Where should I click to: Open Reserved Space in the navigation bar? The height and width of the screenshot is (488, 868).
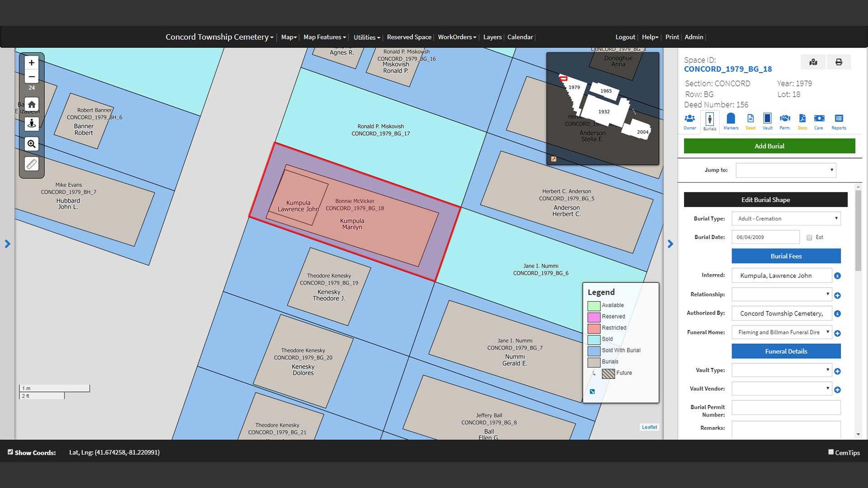[409, 37]
